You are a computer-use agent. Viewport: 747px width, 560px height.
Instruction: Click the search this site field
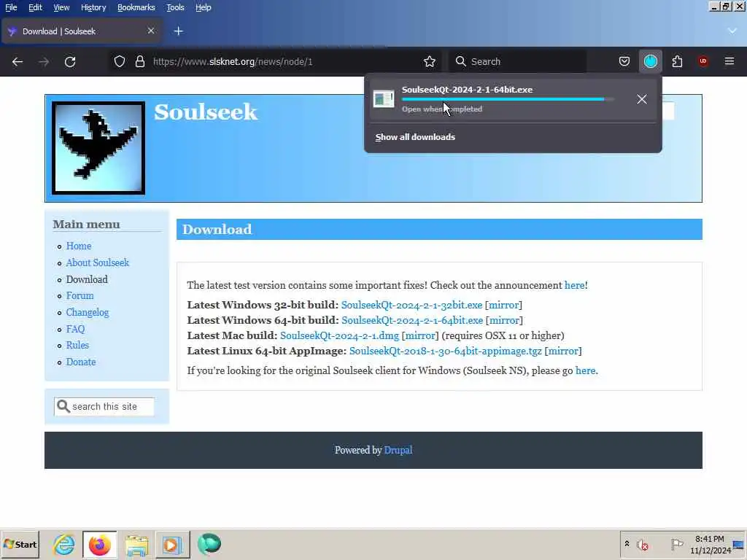pos(104,406)
